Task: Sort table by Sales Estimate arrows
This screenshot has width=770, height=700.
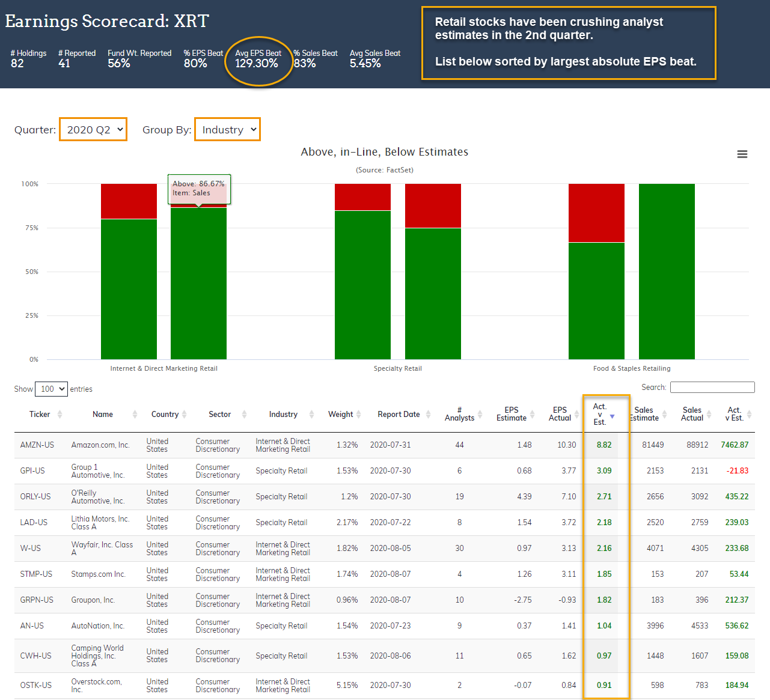Action: (x=665, y=415)
